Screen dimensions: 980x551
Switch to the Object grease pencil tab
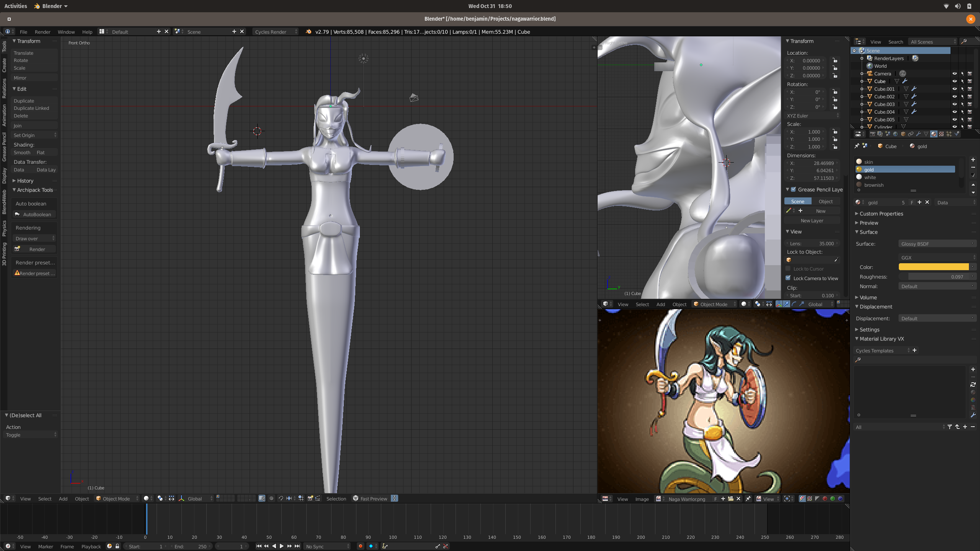tap(825, 201)
